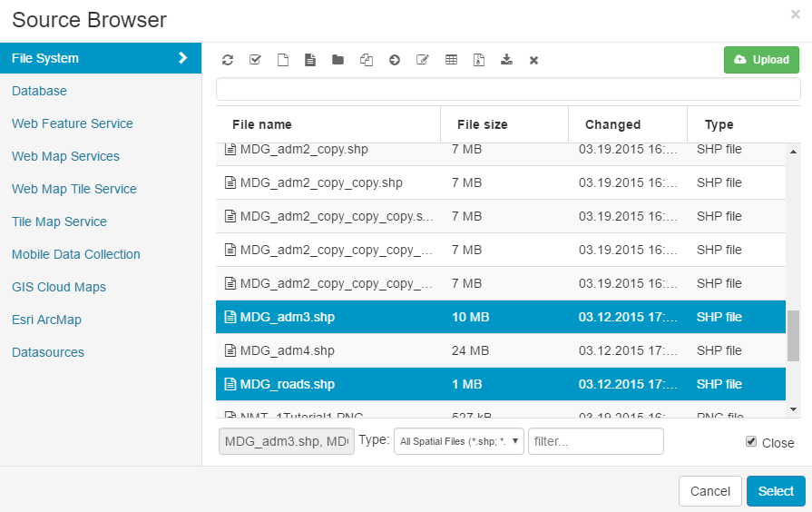Click the file icon of MDG_roads.shp
The image size is (812, 512).
point(230,384)
